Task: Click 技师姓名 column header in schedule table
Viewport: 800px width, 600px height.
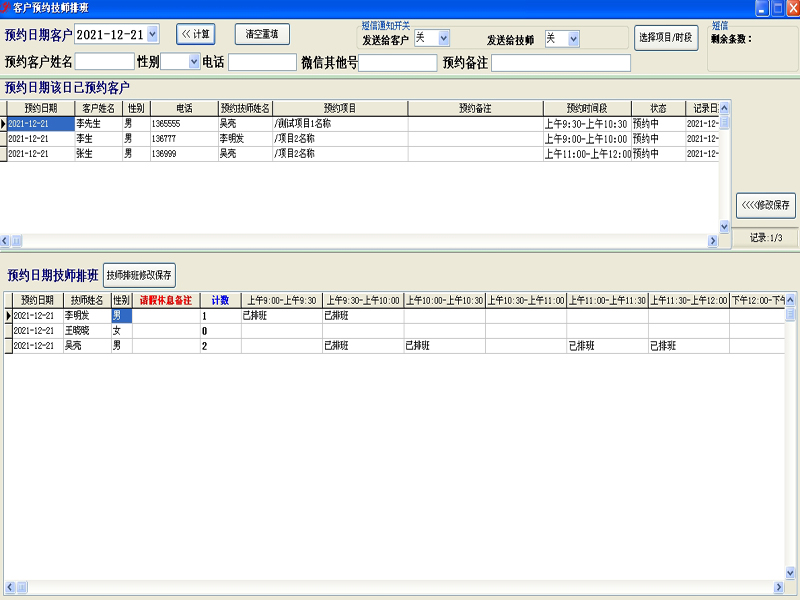Action: (x=87, y=300)
